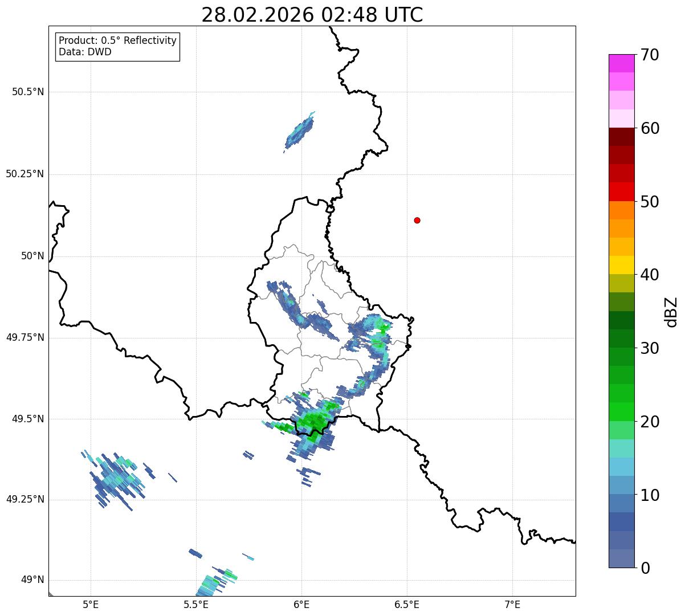The width and height of the screenshot is (685, 616).
Task: Click the colorbar tick label 30
Action: (x=650, y=348)
